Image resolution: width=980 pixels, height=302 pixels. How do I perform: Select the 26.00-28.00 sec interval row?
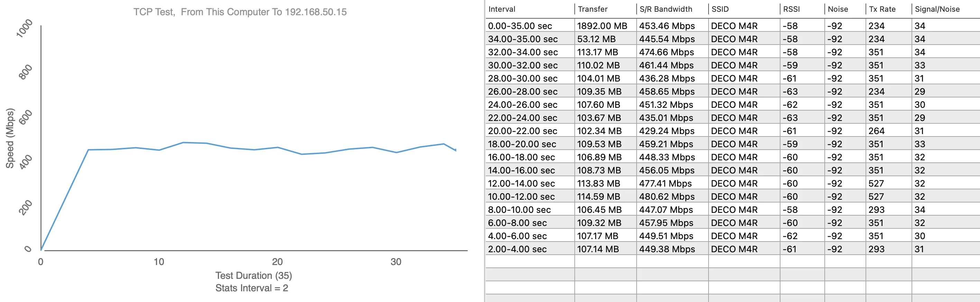523,92
